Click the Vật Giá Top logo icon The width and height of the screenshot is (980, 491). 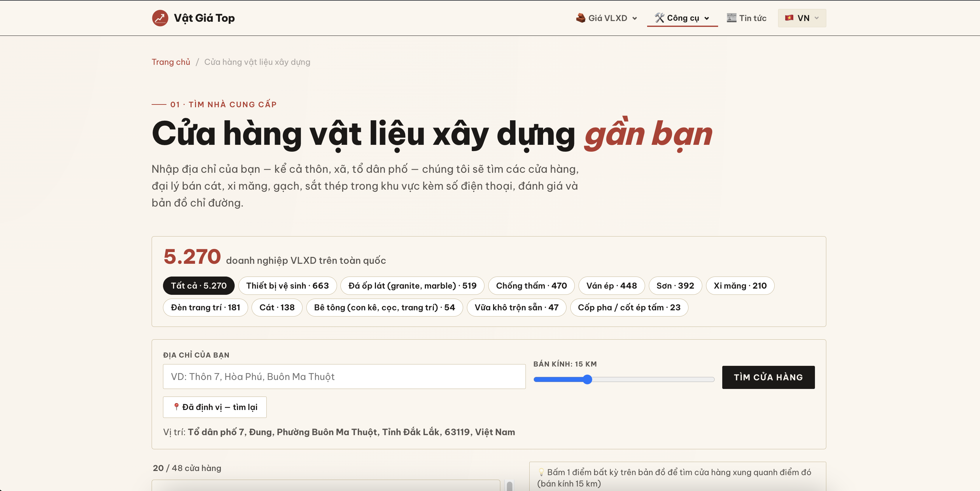160,18
